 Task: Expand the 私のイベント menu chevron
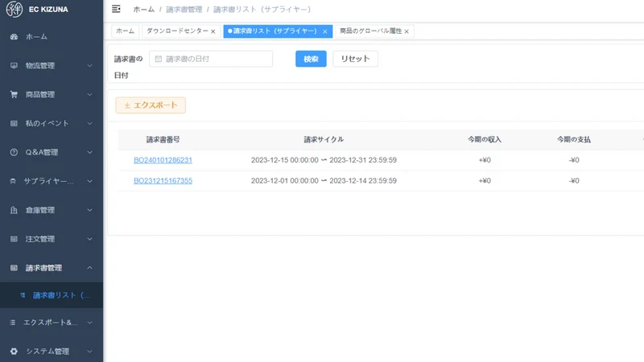pyautogui.click(x=89, y=123)
